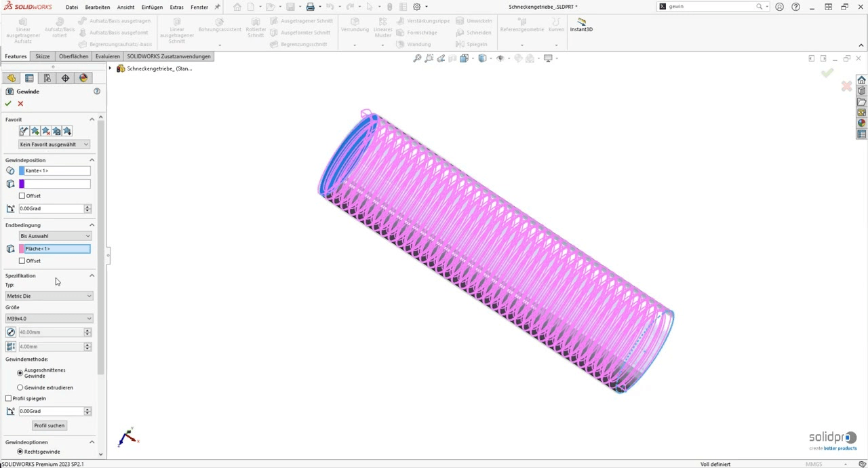
Task: Select the Gewinde extrudieren radio button
Action: [x=20, y=387]
